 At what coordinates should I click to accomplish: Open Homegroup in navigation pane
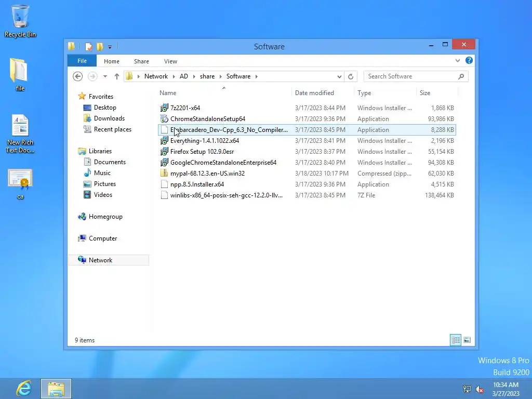tap(105, 217)
